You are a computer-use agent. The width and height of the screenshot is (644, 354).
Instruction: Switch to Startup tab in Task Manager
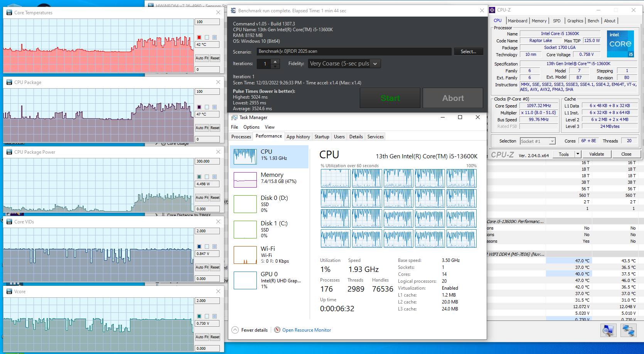click(x=322, y=137)
